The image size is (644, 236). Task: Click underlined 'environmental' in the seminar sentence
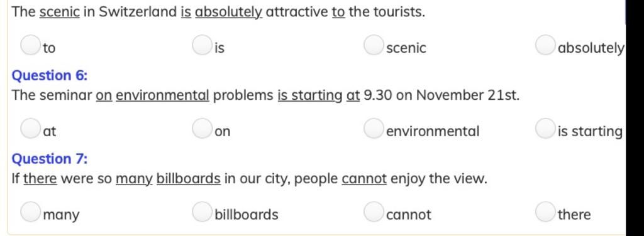[x=163, y=95]
